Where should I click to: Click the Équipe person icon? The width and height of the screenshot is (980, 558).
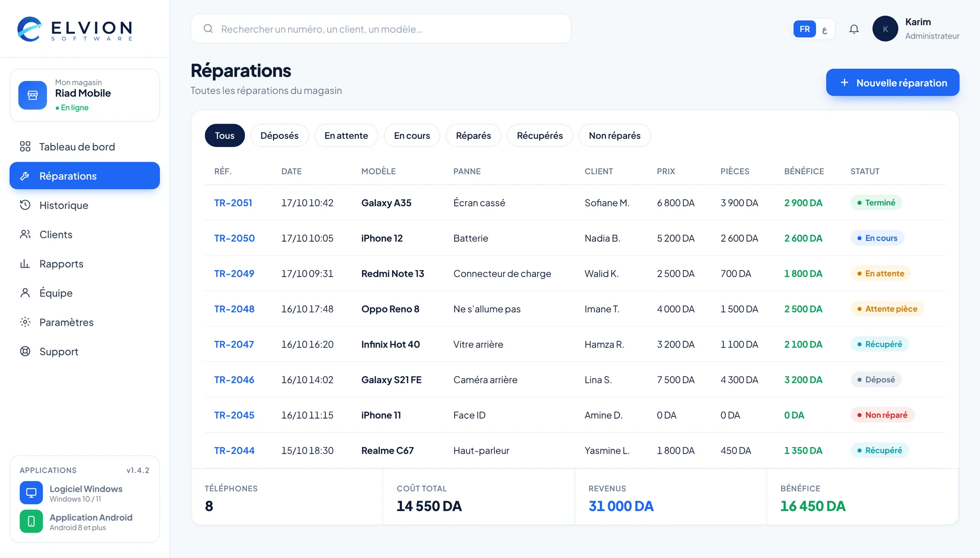(x=25, y=293)
